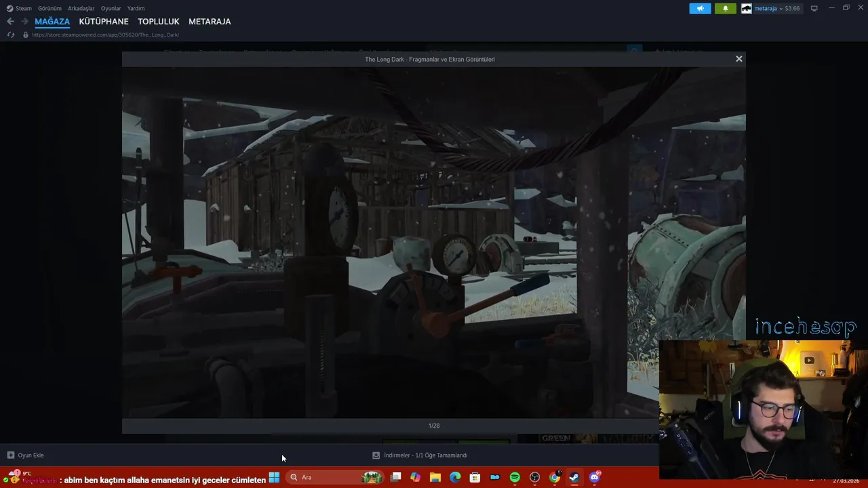Open the Steam menu

click(19, 8)
